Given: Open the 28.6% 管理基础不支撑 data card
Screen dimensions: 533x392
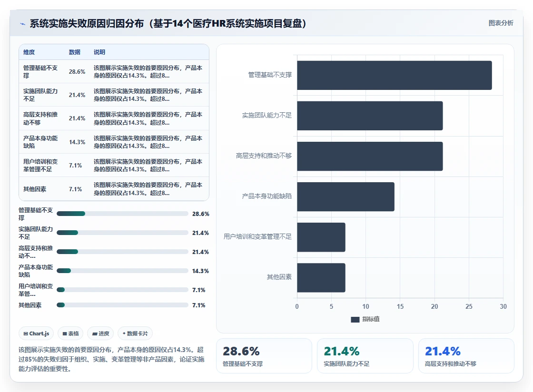Looking at the screenshot, I should pyautogui.click(x=264, y=356).
